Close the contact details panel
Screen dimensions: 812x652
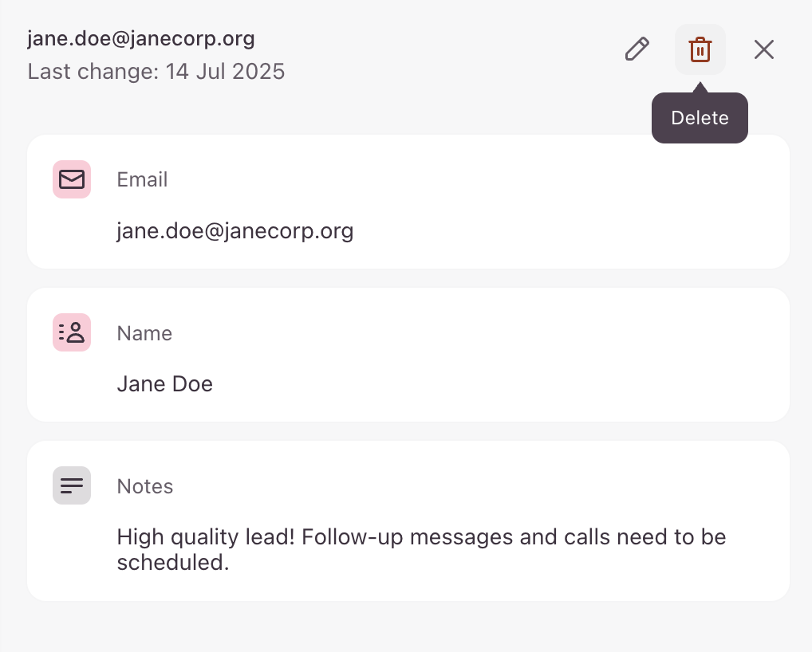coord(764,49)
